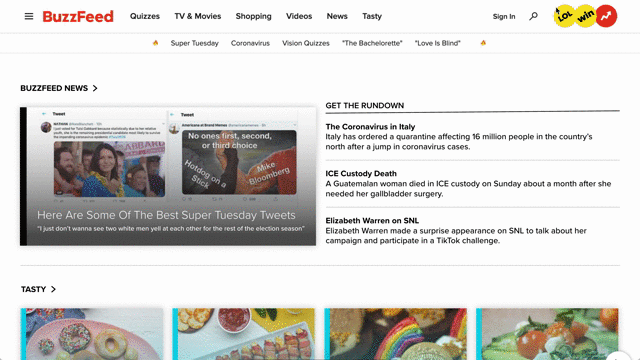Open the Shopping section
This screenshot has width=640, height=360.
point(253,16)
